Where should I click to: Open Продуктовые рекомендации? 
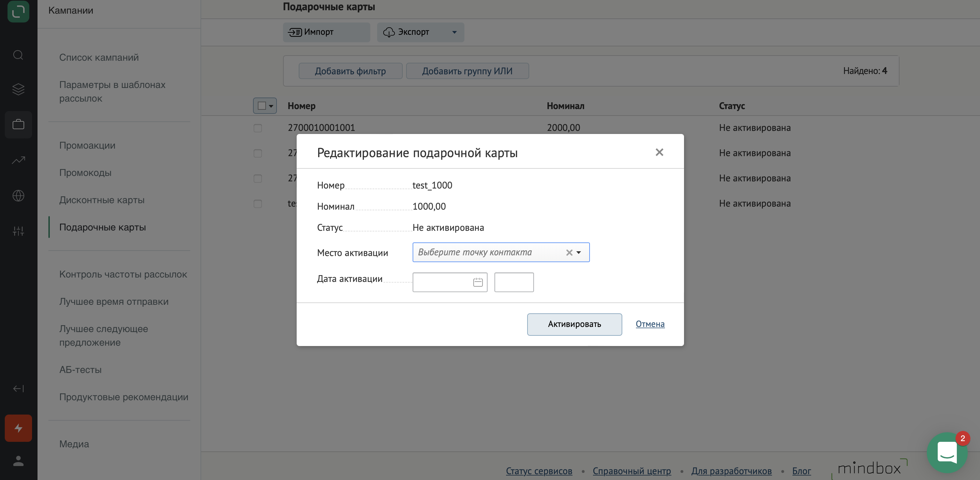(x=124, y=397)
